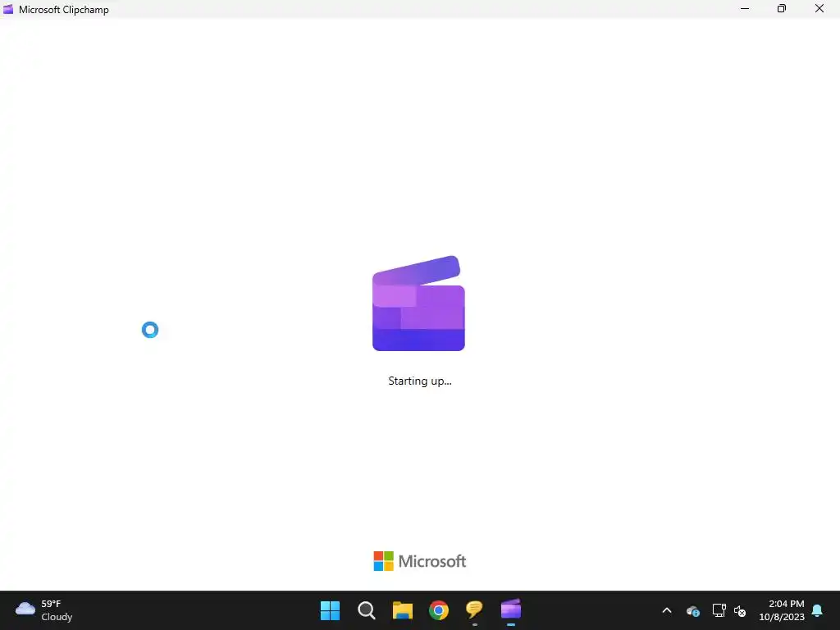Open the yellow chat bubble taskbar app

475,609
